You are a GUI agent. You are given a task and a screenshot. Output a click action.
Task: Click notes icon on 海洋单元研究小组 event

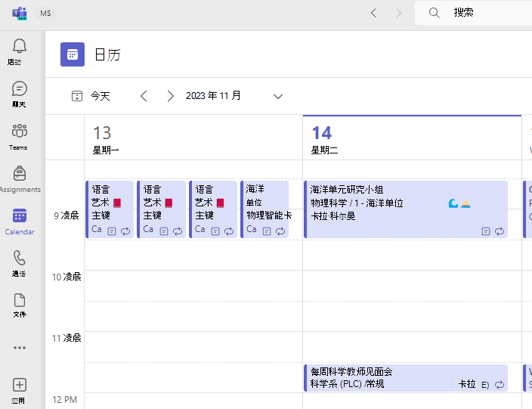pos(485,231)
